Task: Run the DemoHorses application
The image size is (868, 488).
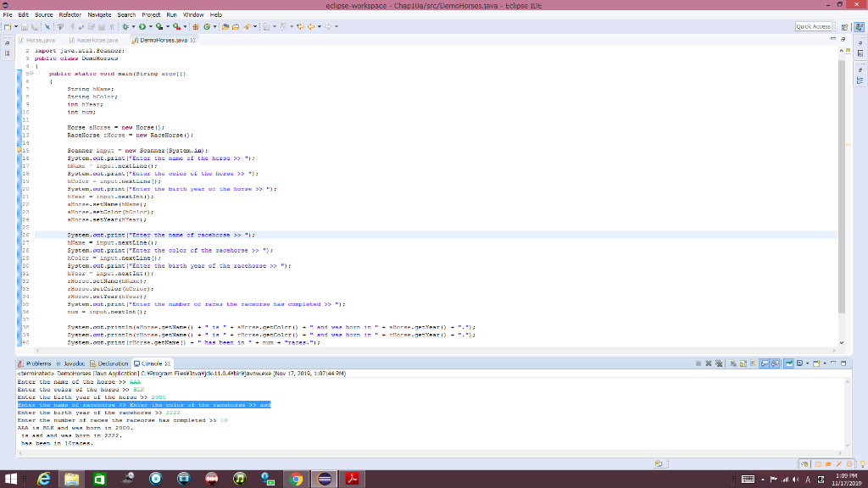Action: (x=142, y=26)
